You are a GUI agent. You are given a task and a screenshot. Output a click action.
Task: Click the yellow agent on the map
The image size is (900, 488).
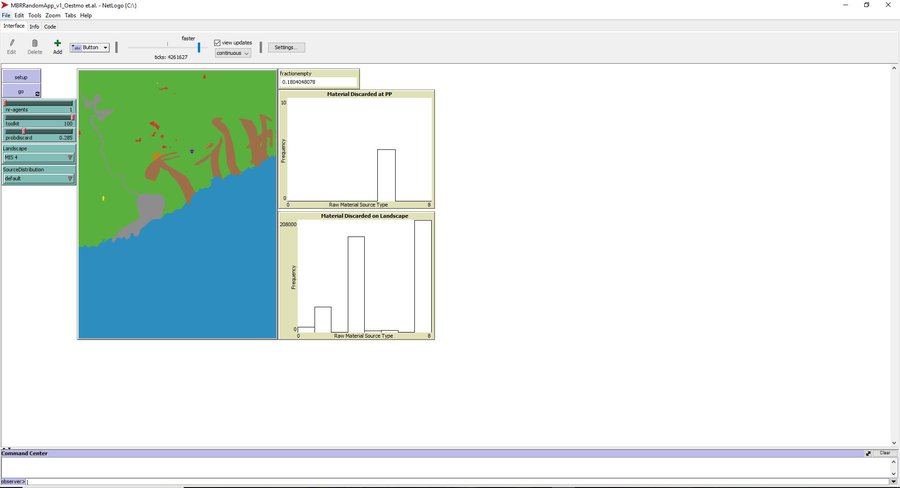(x=103, y=199)
